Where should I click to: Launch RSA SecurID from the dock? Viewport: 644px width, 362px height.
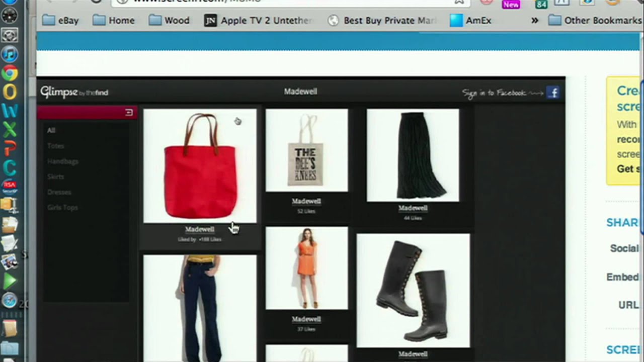click(10, 187)
